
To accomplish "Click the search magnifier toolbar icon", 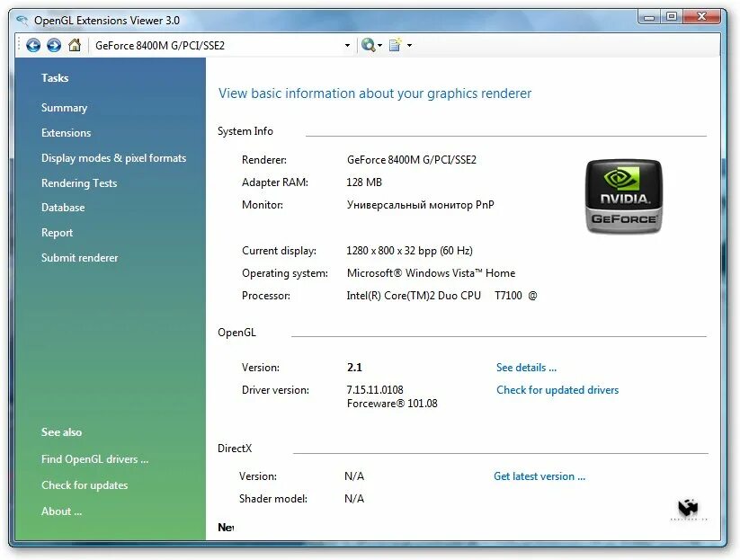I will [x=368, y=45].
